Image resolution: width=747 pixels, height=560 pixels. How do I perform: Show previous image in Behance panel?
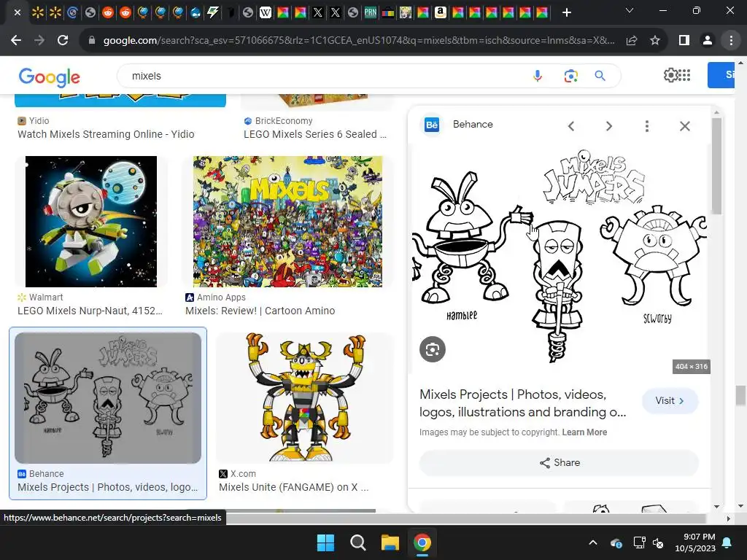point(571,126)
